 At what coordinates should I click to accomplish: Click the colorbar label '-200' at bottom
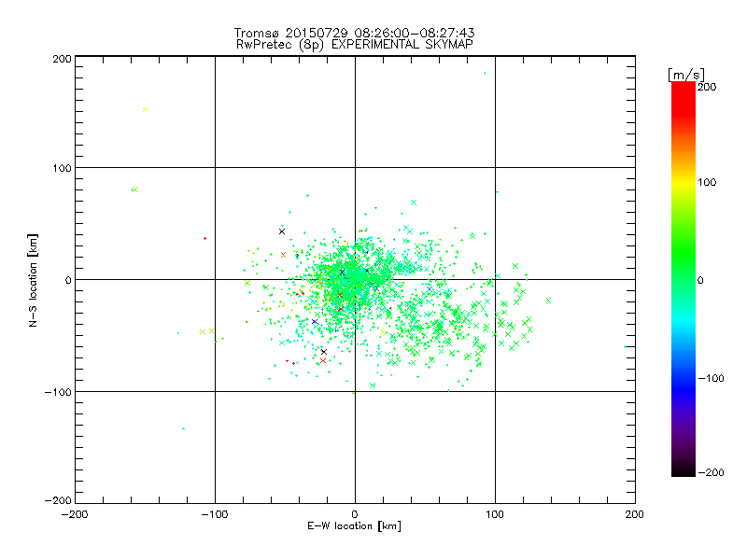(x=711, y=472)
